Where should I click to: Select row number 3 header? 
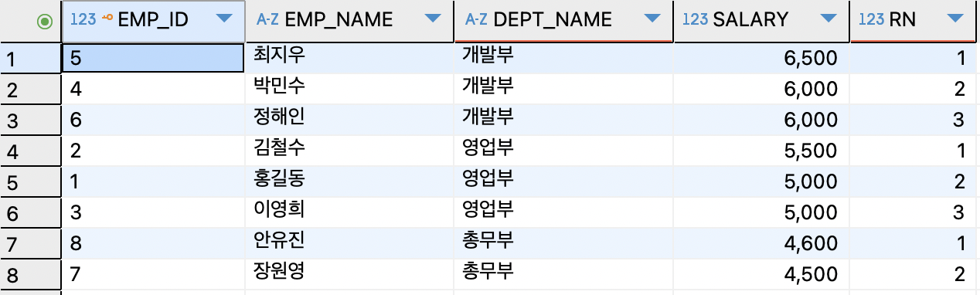pos(30,120)
